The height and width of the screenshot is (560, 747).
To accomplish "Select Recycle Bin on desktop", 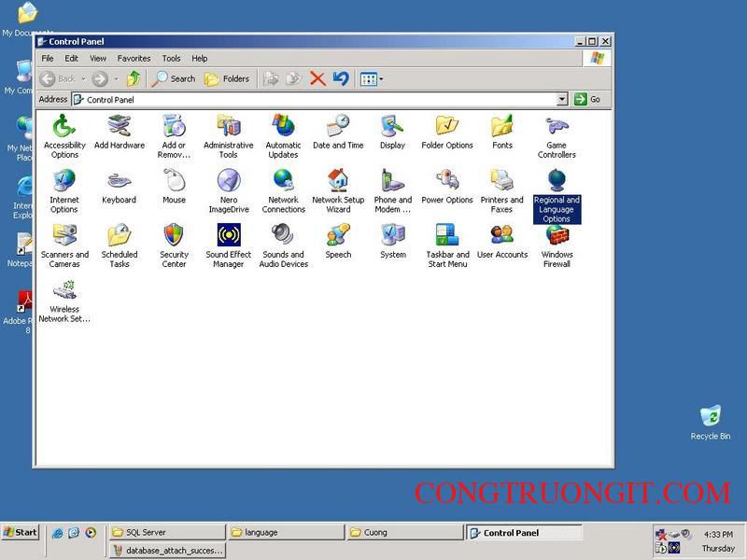I will [x=711, y=423].
